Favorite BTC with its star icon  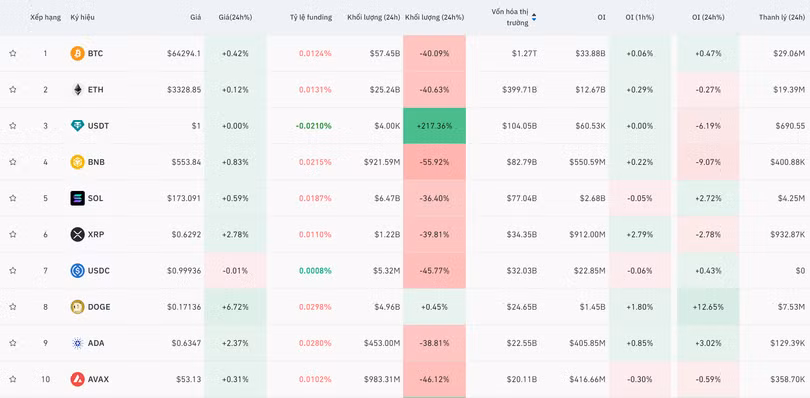[13, 53]
